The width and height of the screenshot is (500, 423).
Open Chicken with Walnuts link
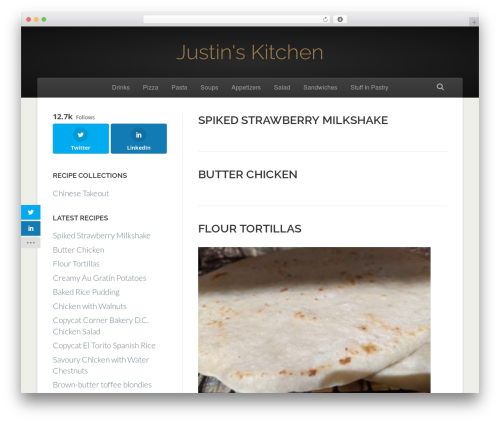[90, 306]
